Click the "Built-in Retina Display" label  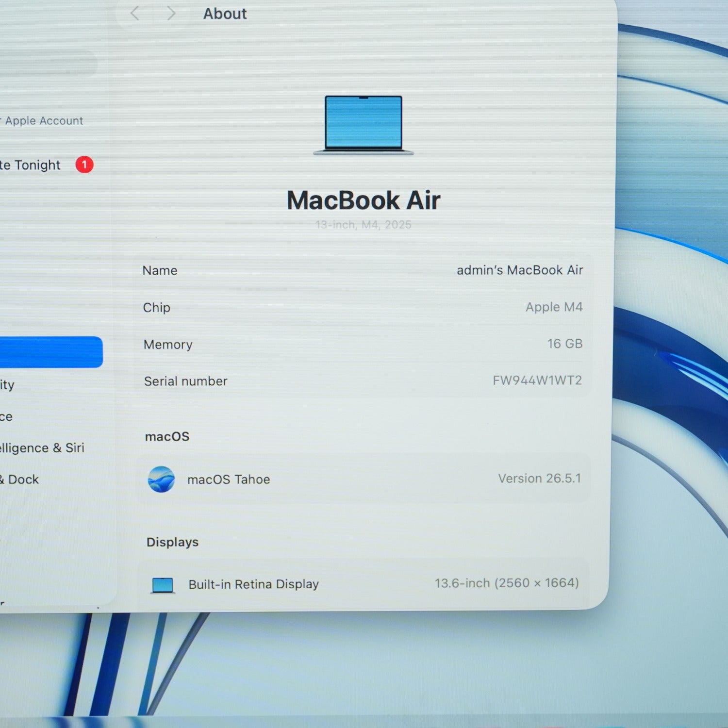click(254, 584)
